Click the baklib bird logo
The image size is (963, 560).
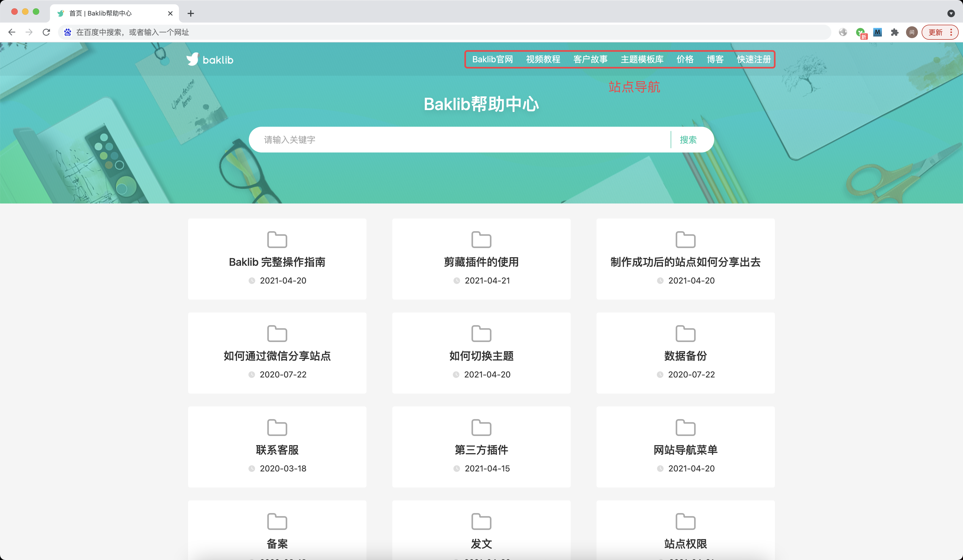pos(210,60)
